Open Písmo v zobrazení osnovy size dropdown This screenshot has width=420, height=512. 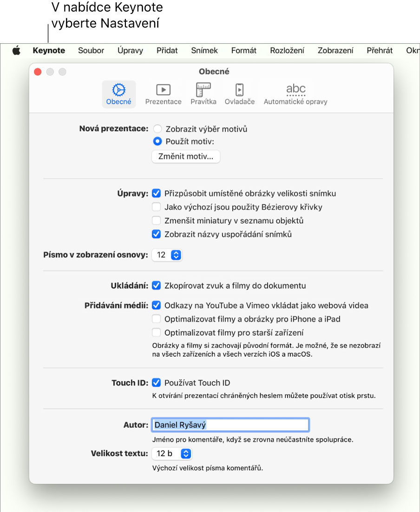pos(167,255)
